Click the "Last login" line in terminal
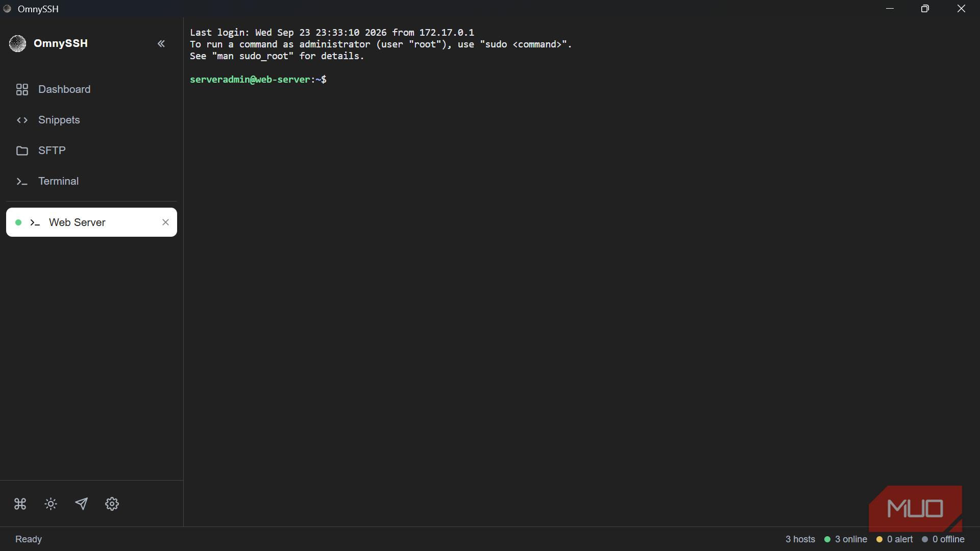 coord(332,33)
